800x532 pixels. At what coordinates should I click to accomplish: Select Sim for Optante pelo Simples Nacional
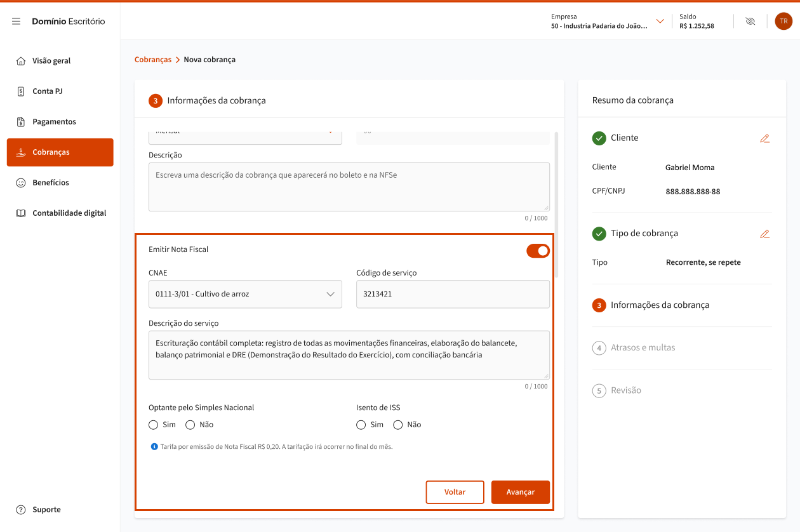click(x=153, y=425)
